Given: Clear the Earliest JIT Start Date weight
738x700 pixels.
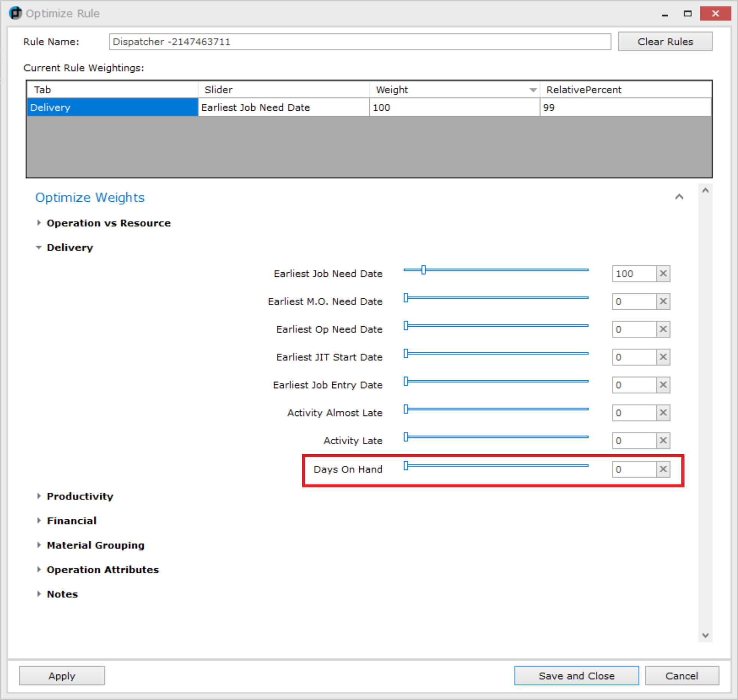Looking at the screenshot, I should point(663,357).
